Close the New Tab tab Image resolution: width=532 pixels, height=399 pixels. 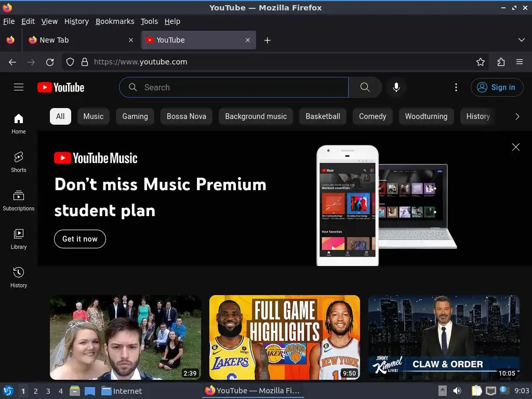[x=131, y=40]
